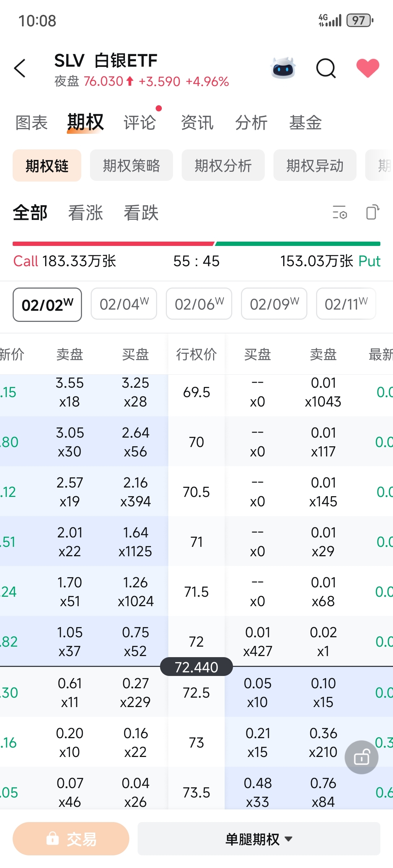Image resolution: width=393 pixels, height=868 pixels.
Task: Switch to the 图表 tab
Action: click(31, 123)
